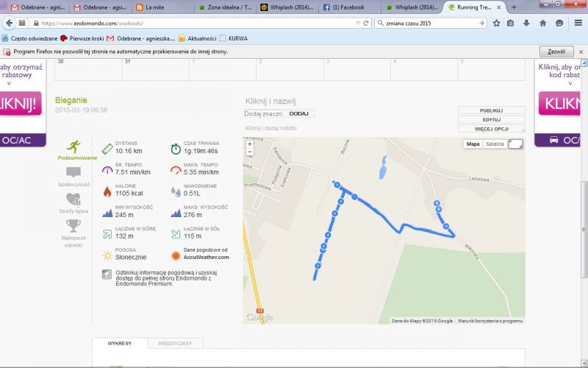Open the Aktualności feed bookmark
588x368 pixels.
pos(198,38)
